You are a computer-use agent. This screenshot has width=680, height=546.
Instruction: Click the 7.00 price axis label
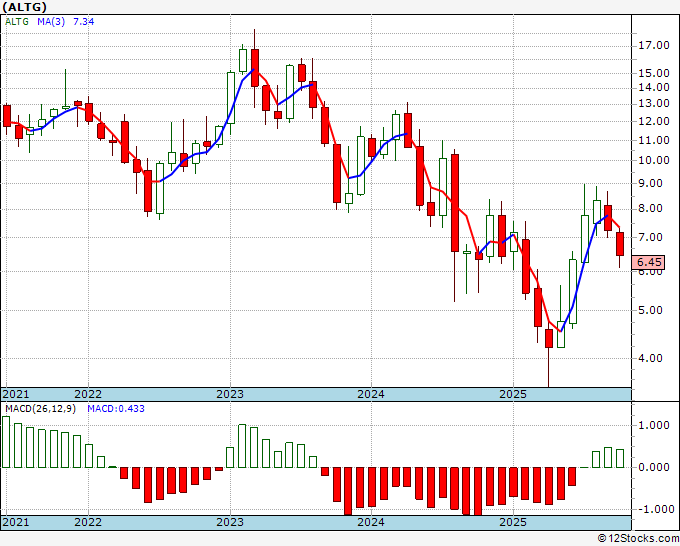(x=651, y=237)
